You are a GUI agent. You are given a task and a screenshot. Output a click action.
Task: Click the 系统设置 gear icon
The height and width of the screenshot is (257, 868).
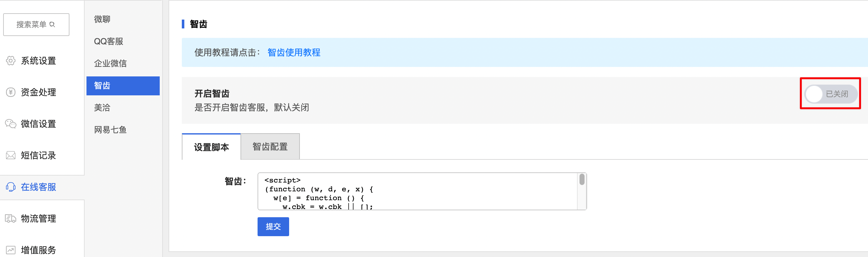(10, 61)
